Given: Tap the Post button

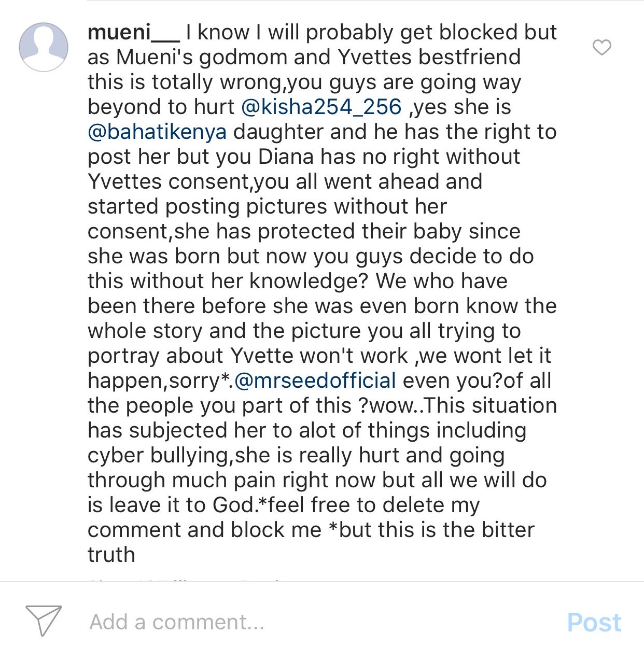Looking at the screenshot, I should pos(594,622).
